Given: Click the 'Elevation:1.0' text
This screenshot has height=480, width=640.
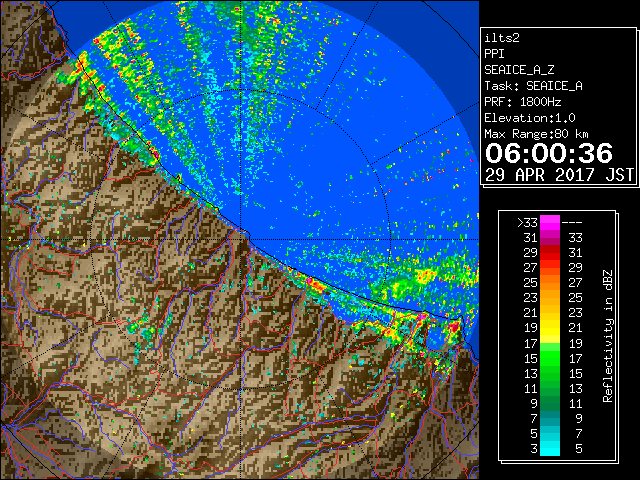Looking at the screenshot, I should point(530,118).
